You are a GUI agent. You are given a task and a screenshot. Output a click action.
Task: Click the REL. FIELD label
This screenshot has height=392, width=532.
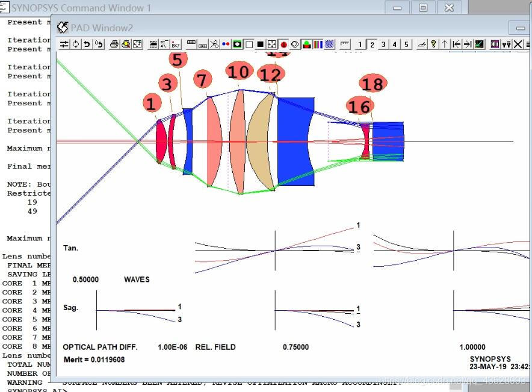215,347
